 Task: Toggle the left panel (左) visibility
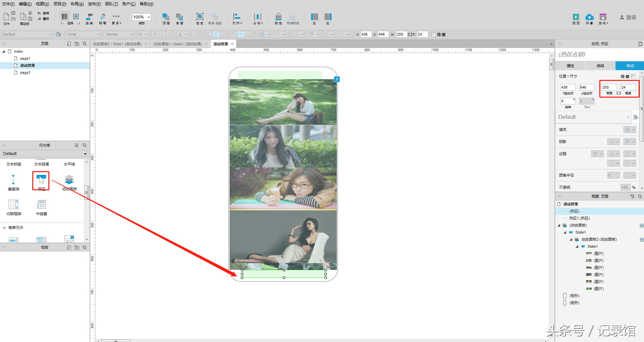[x=314, y=19]
